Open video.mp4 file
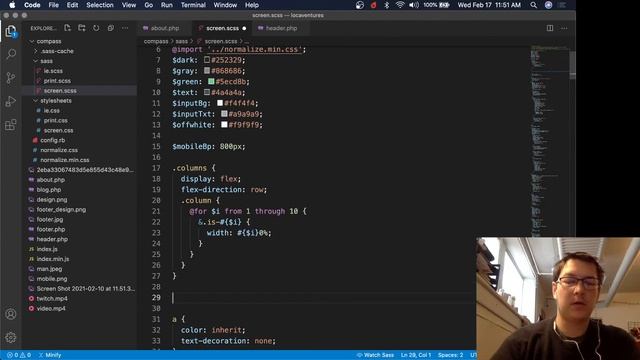Image resolution: width=640 pixels, height=360 pixels. [x=51, y=309]
